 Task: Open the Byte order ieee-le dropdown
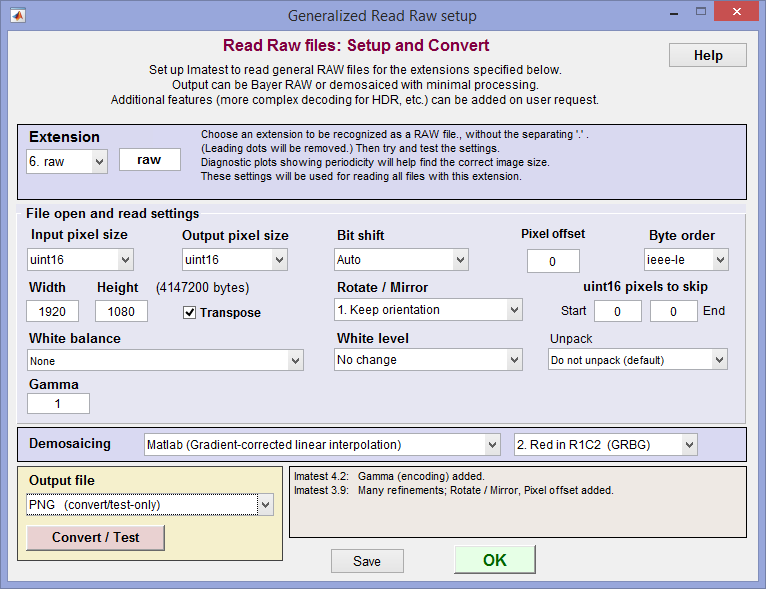(686, 260)
